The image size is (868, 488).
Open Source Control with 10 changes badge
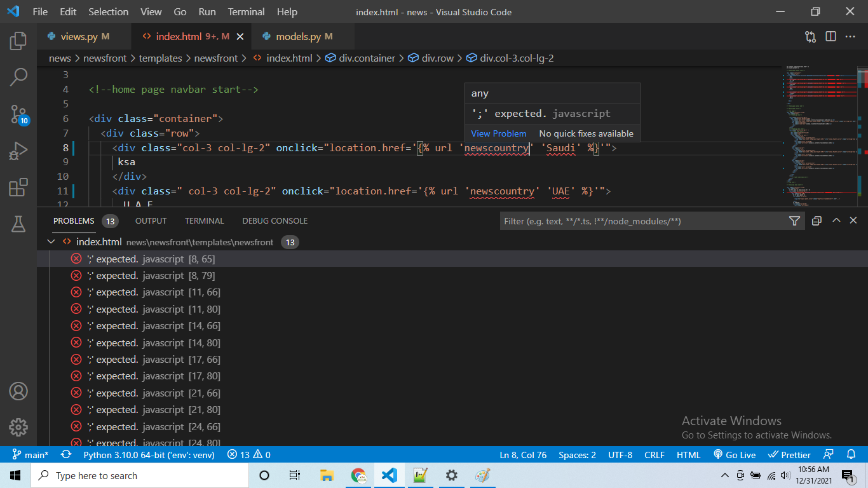(x=18, y=114)
